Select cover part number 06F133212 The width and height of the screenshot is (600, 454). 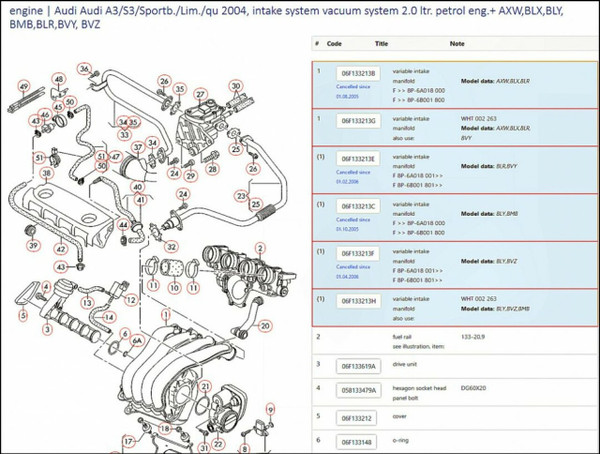356,418
